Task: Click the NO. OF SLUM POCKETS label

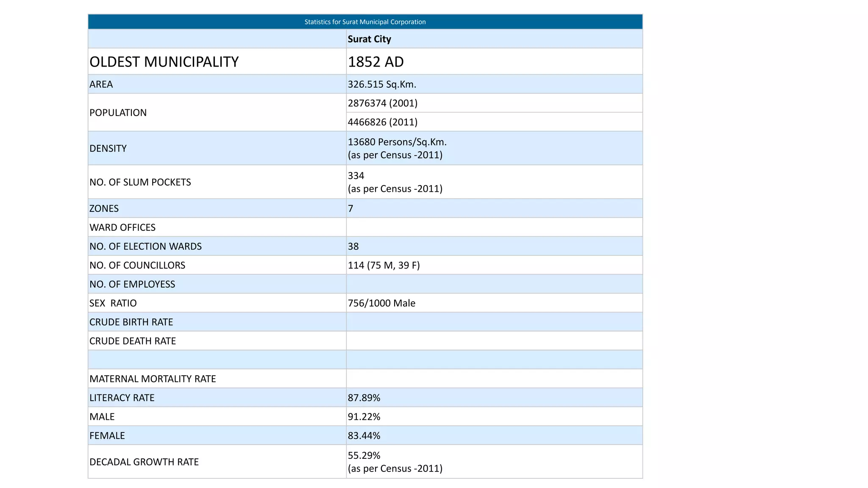Action: coord(140,182)
